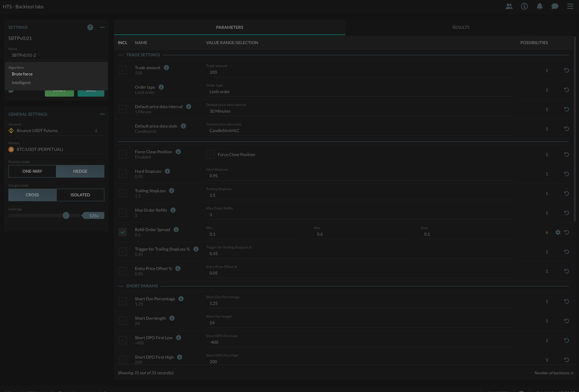The width and height of the screenshot is (579, 392).
Task: Click the info icon next to Trade amount
Action: 166,67
